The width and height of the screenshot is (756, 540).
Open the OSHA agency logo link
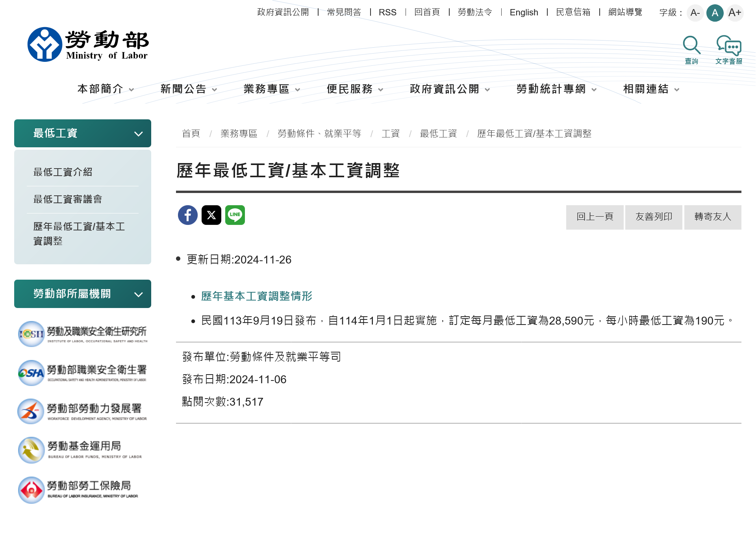(x=82, y=373)
